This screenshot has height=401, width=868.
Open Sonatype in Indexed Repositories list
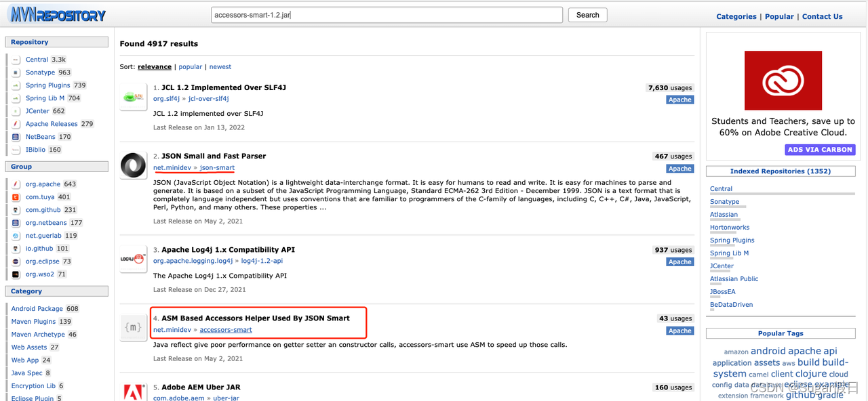click(724, 202)
